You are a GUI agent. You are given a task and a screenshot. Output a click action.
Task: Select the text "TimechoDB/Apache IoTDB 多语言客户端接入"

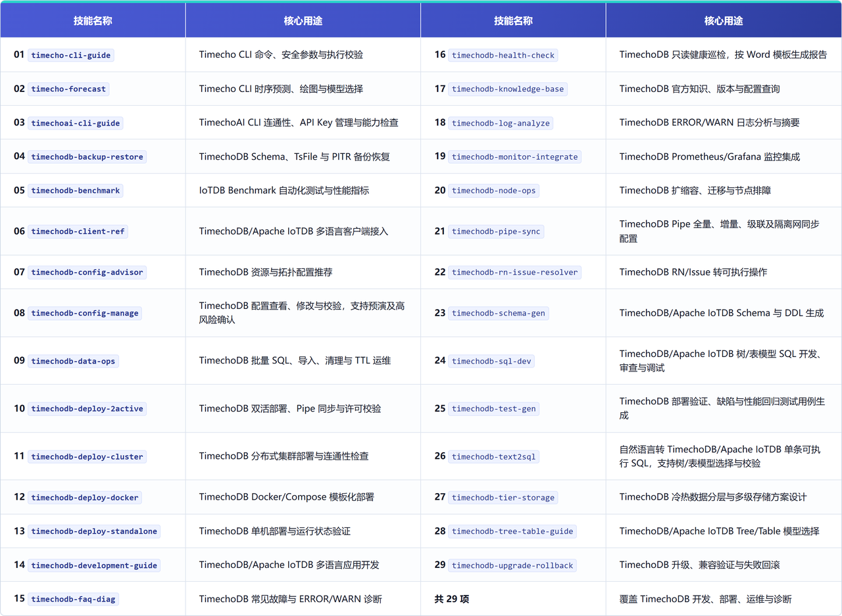[x=294, y=231]
